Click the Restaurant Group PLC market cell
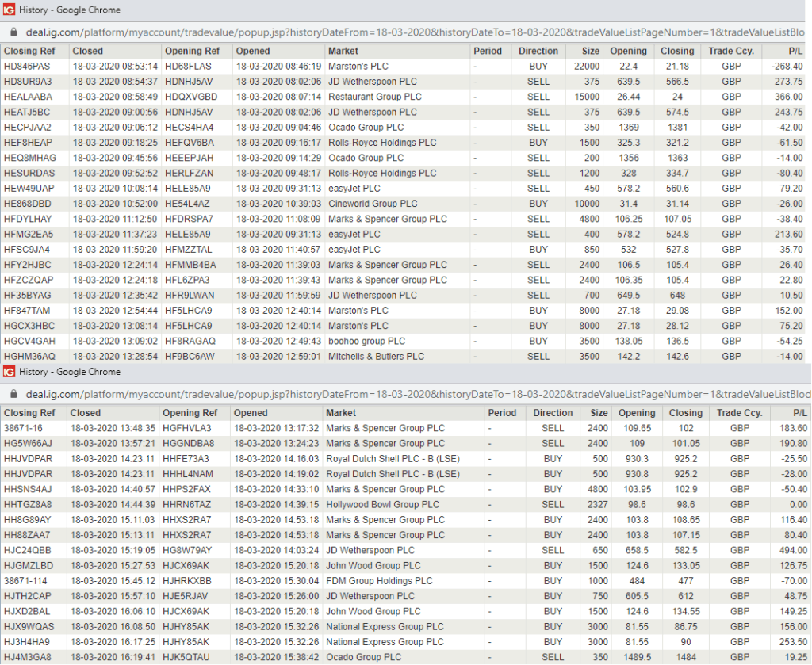Screen dimensions: 812x665 pyautogui.click(x=375, y=97)
